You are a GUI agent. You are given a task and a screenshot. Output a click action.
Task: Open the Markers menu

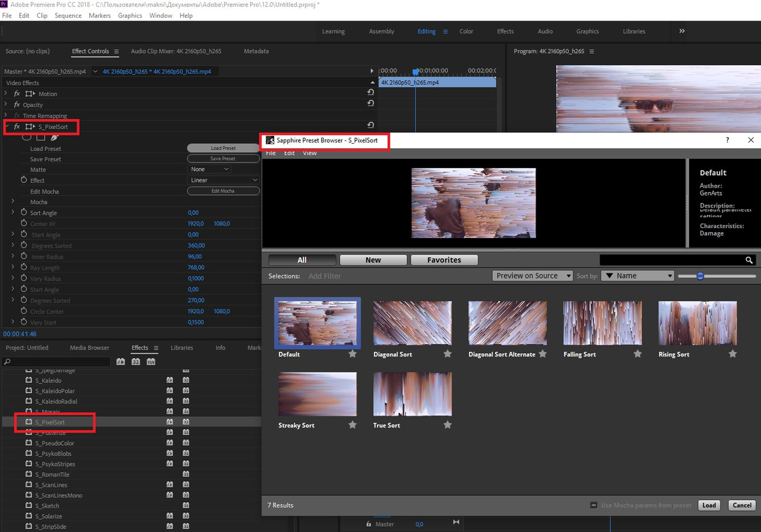(100, 15)
